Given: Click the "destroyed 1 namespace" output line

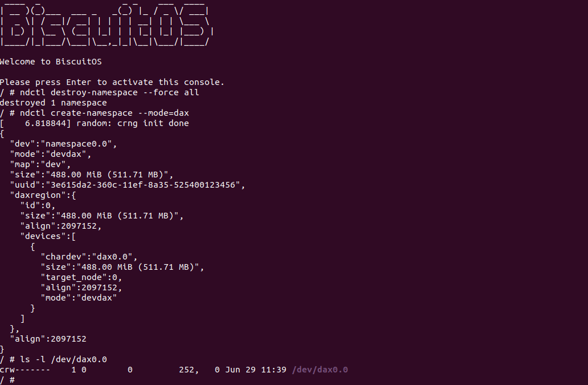Looking at the screenshot, I should (x=53, y=103).
